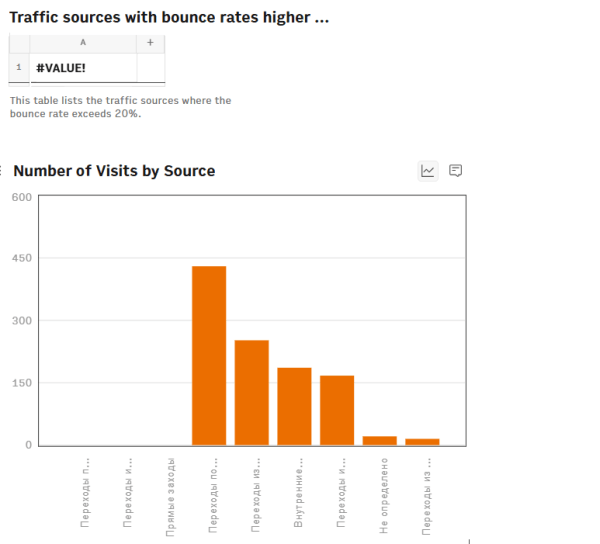Click the table description about bounce rate
600x544 pixels.
tap(120, 107)
